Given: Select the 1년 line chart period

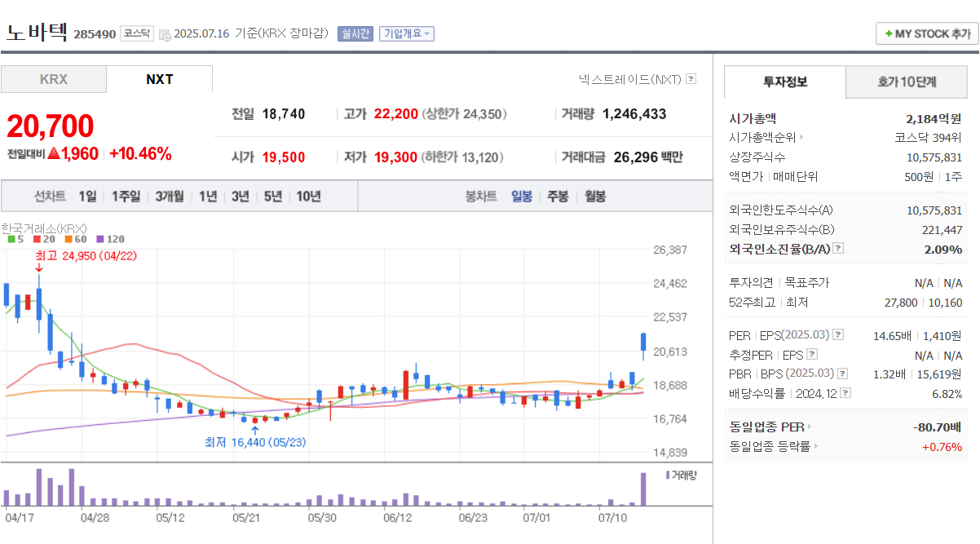Looking at the screenshot, I should (208, 197).
